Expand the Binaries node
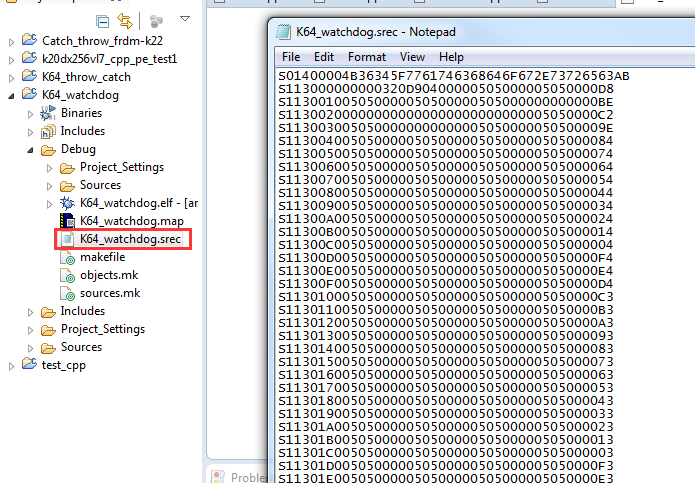Image resolution: width=695 pixels, height=483 pixels. (30, 114)
